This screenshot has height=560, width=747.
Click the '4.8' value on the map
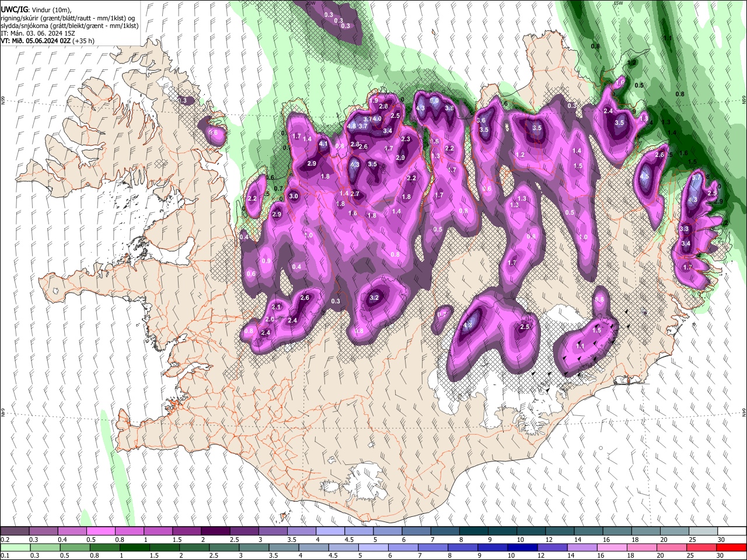[x=351, y=126]
